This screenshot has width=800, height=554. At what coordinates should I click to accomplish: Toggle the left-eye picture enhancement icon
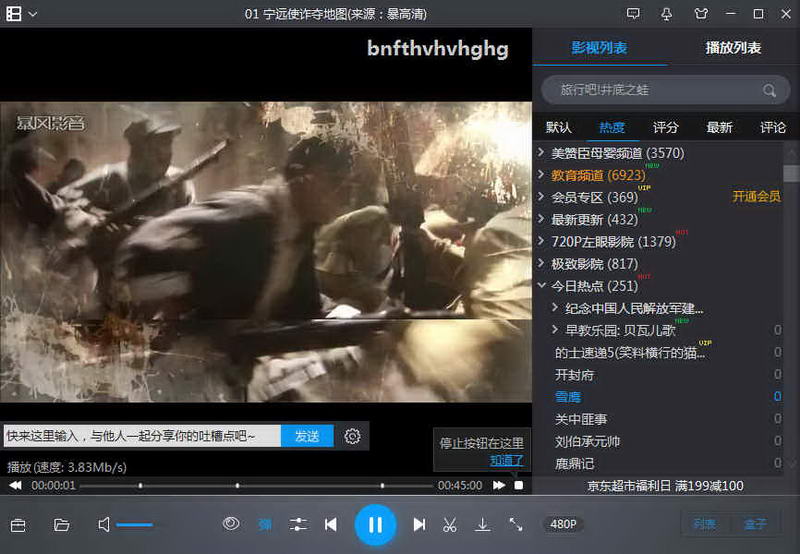[231, 523]
